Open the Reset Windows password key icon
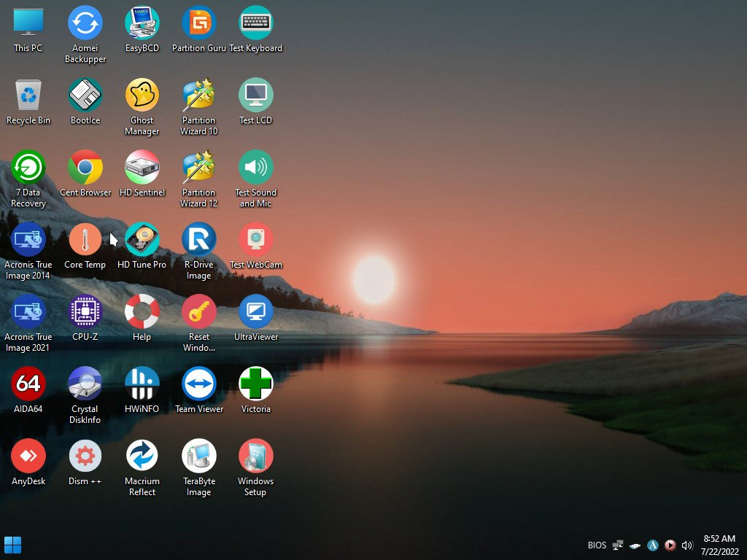Viewport: 747px width, 560px height. tap(198, 312)
